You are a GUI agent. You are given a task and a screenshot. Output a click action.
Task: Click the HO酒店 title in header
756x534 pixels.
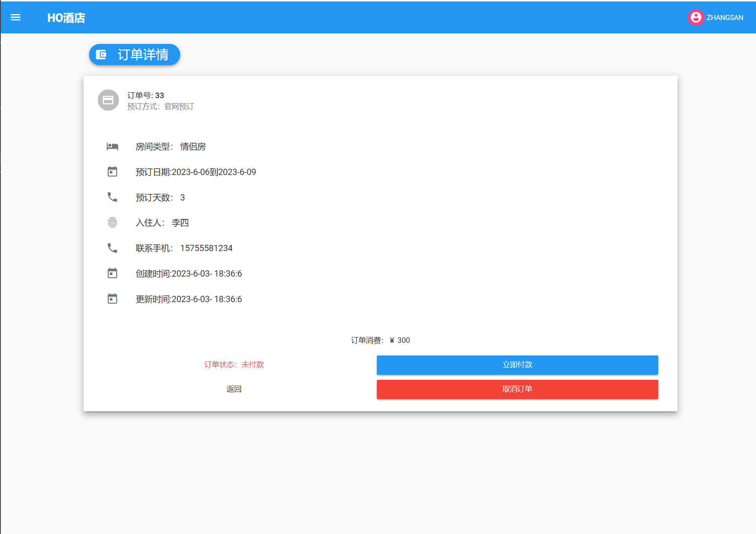tap(66, 18)
